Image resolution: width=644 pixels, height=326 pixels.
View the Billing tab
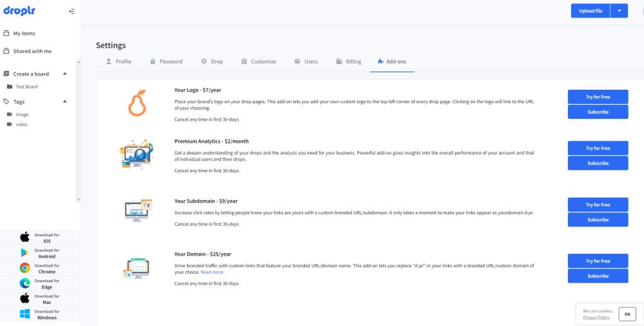pos(349,61)
